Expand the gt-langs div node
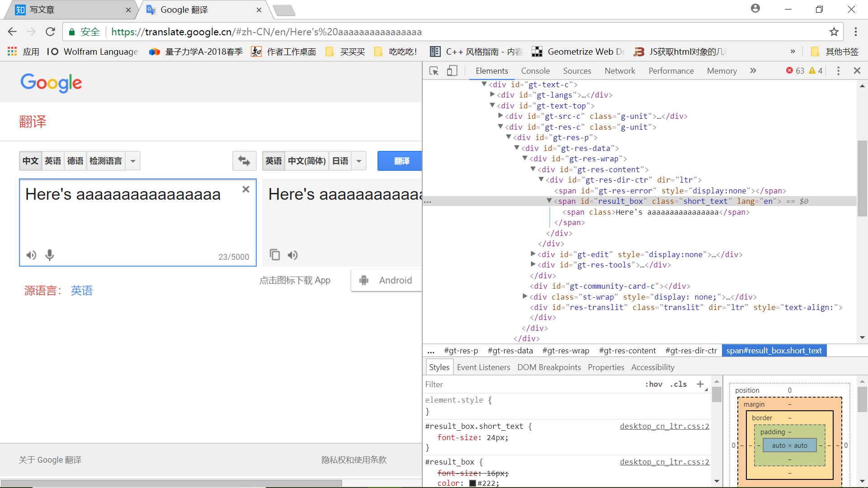Image resolution: width=868 pixels, height=488 pixels. coord(492,94)
